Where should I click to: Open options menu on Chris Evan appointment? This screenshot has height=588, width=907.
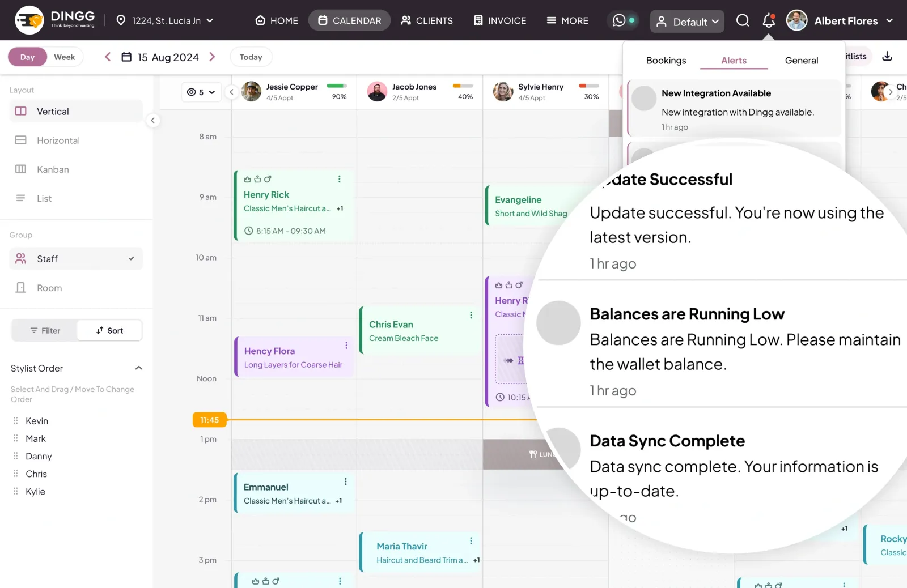471,315
